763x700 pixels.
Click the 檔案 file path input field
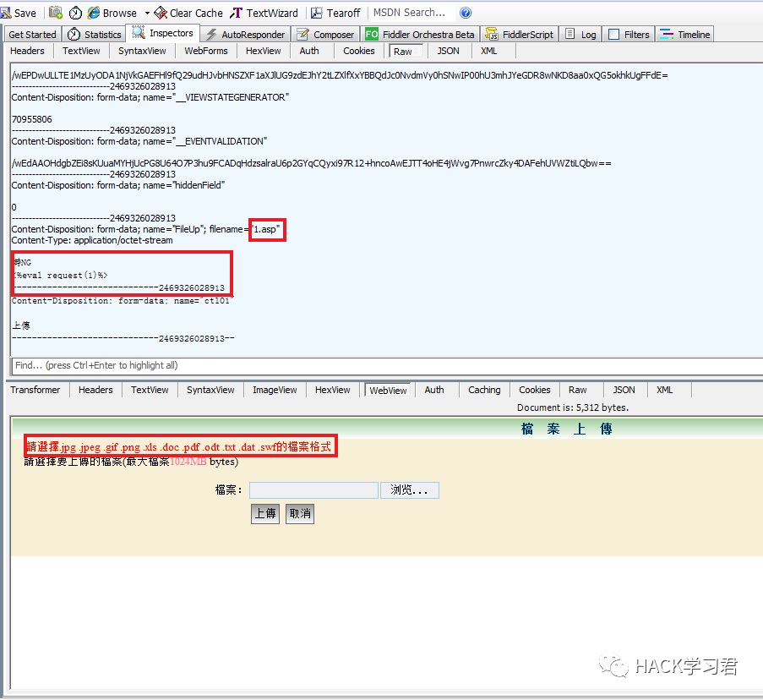click(x=313, y=490)
